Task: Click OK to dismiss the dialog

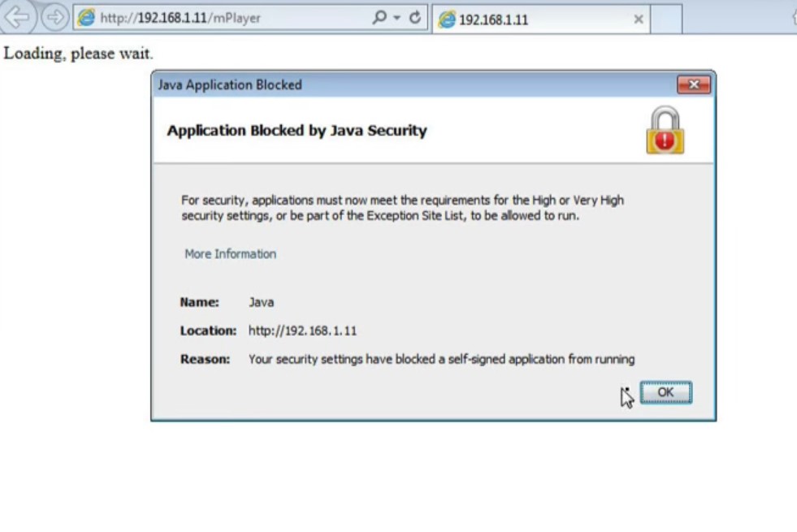Action: click(665, 392)
